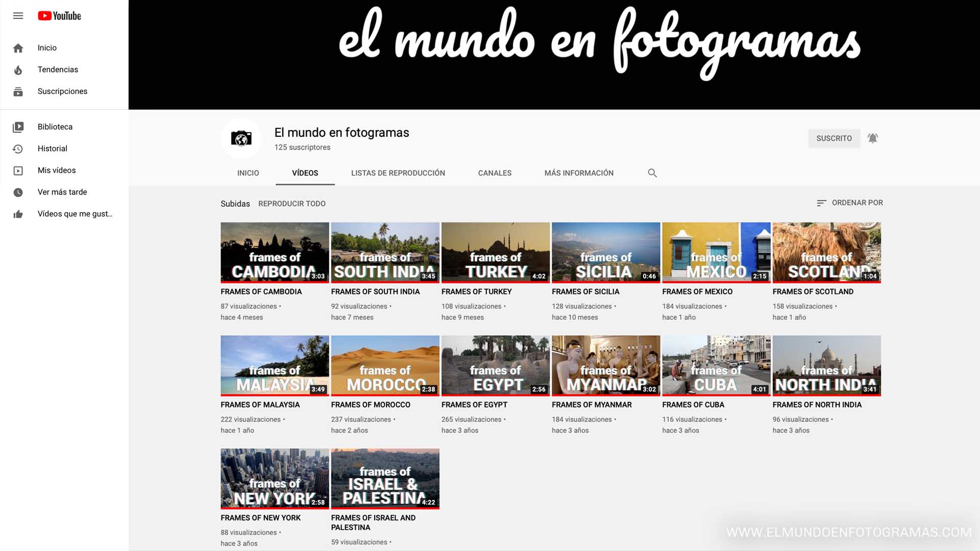Open the Frames of Cuba thumbnail
Viewport: 980px width, 551px height.
716,366
